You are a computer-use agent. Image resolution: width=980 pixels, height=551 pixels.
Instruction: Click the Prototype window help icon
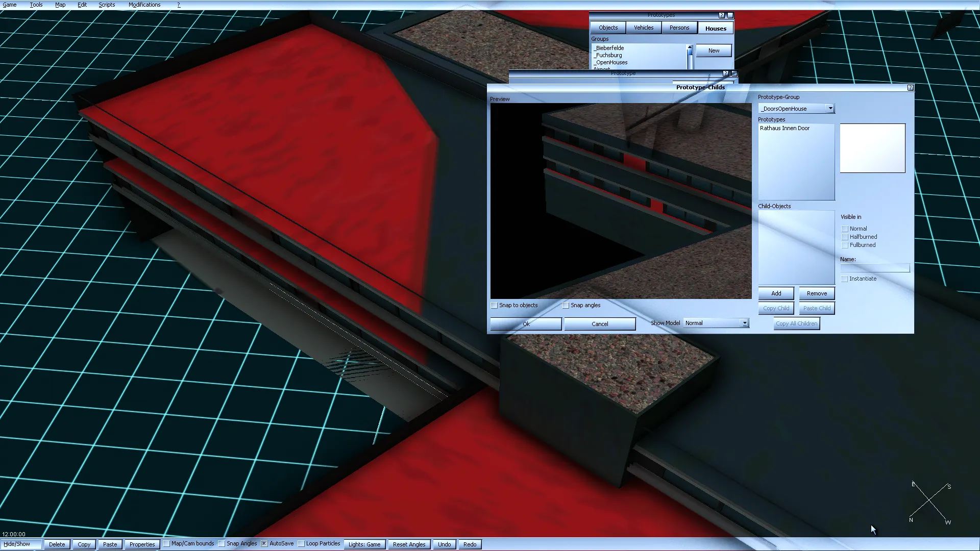[x=725, y=73]
